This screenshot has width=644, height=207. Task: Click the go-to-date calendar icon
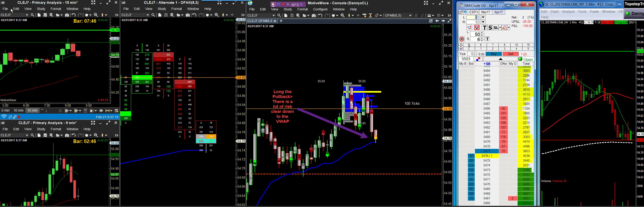(x=116, y=111)
